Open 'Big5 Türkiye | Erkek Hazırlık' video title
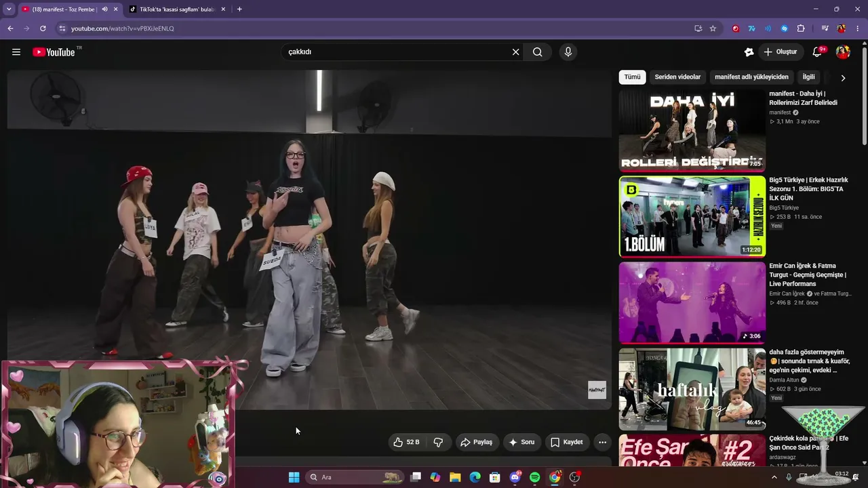 808,189
